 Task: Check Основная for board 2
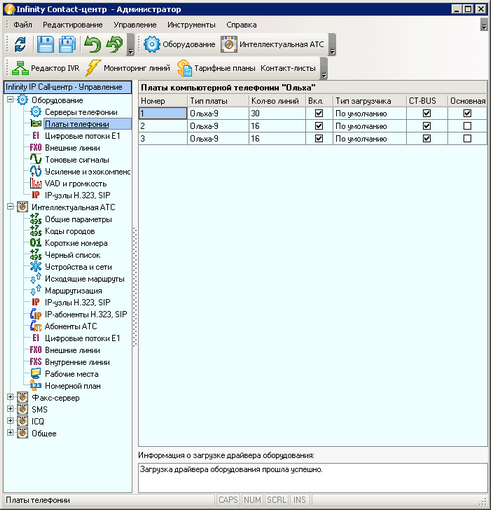[467, 126]
